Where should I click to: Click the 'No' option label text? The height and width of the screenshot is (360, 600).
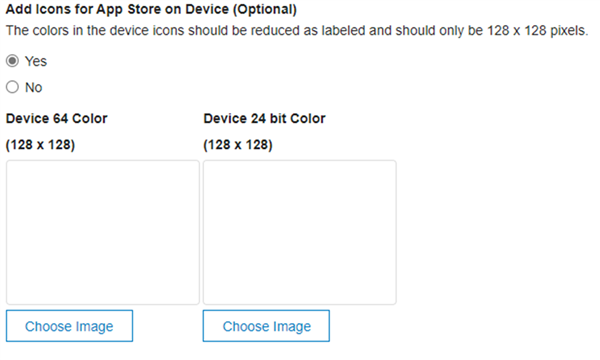(33, 88)
